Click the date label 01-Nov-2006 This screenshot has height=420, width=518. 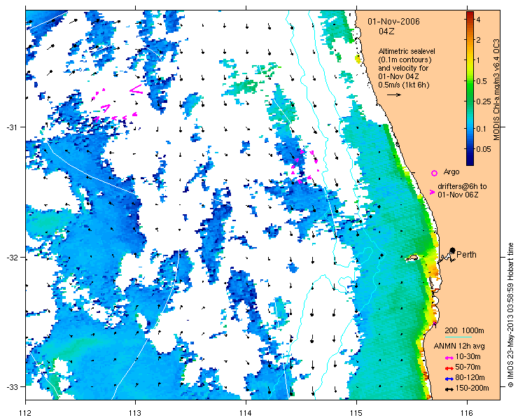pyautogui.click(x=394, y=22)
